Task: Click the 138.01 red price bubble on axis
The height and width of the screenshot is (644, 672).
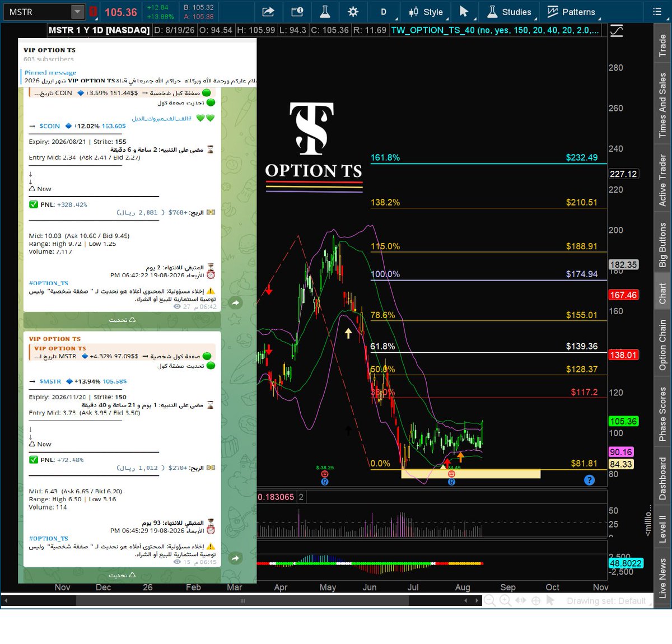Action: point(623,354)
